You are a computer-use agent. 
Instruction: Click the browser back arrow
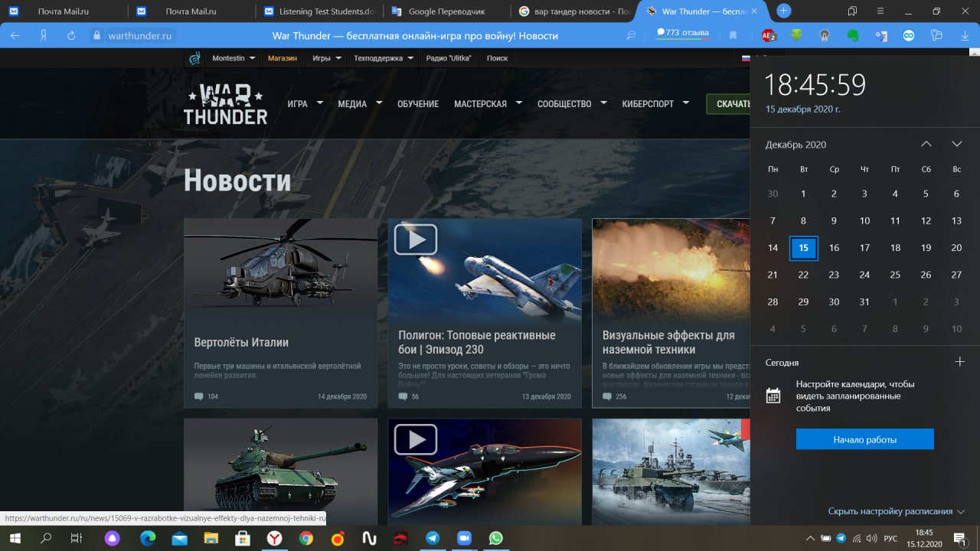click(x=15, y=35)
